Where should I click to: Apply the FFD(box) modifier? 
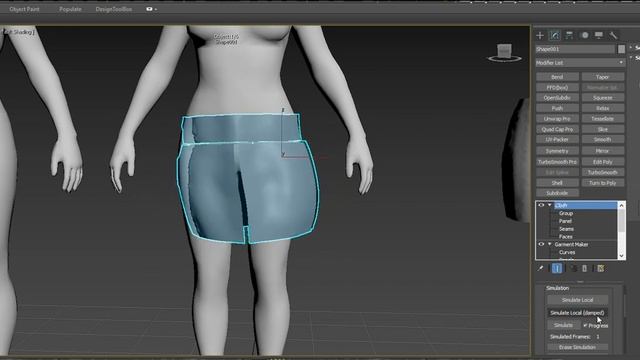[x=557, y=87]
